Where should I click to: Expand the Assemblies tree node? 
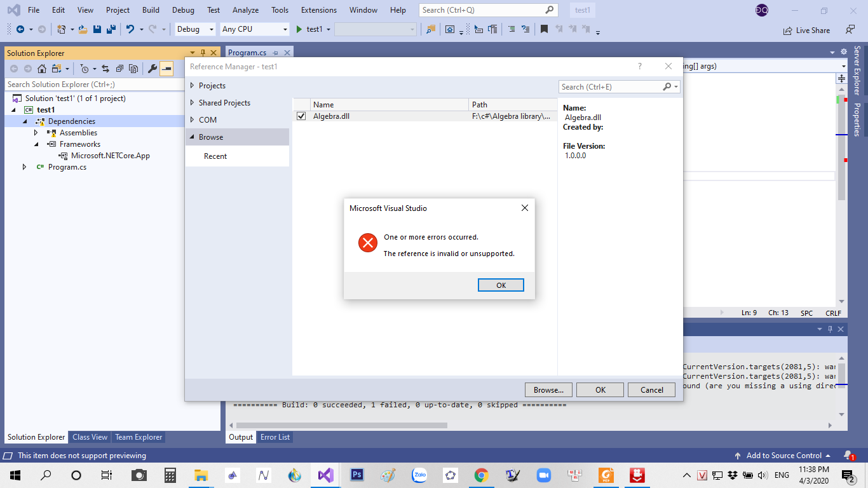coord(36,133)
